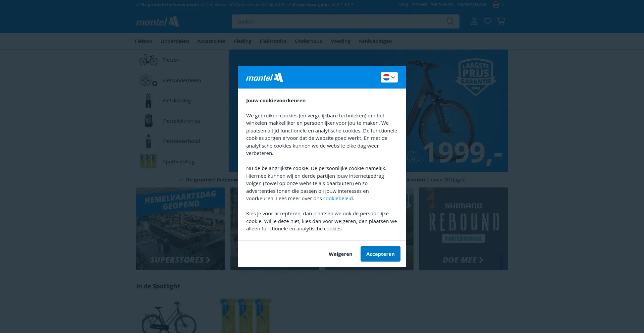644x333 pixels.
Task: Open the Elektronica menu
Action: coord(273,41)
